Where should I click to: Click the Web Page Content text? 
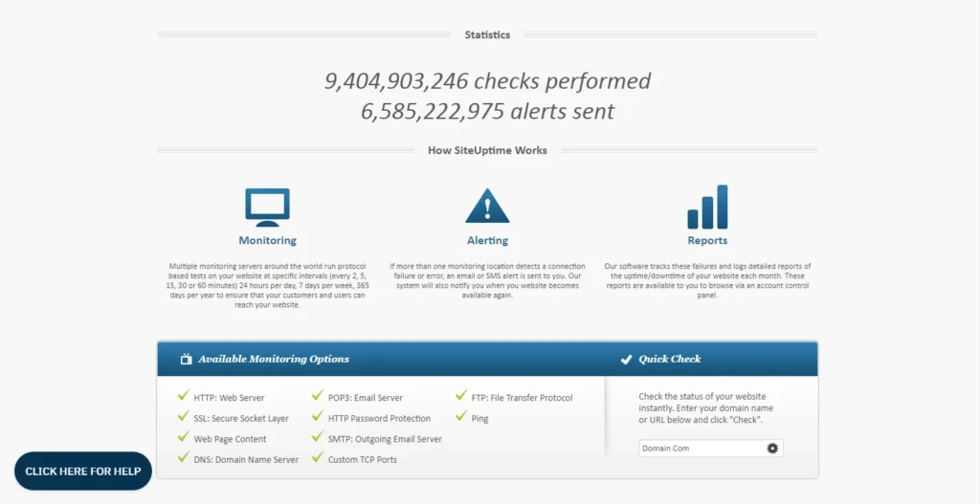coord(230,439)
